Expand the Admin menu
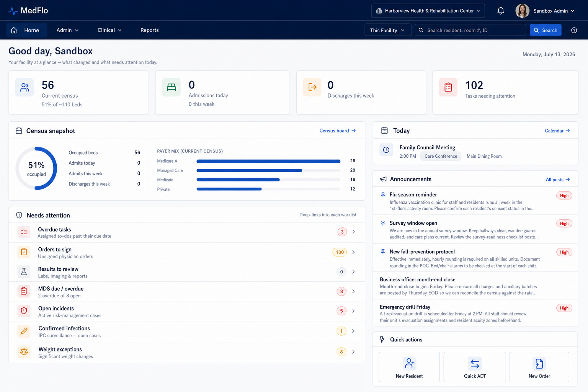The height and width of the screenshot is (392, 588). (x=67, y=30)
